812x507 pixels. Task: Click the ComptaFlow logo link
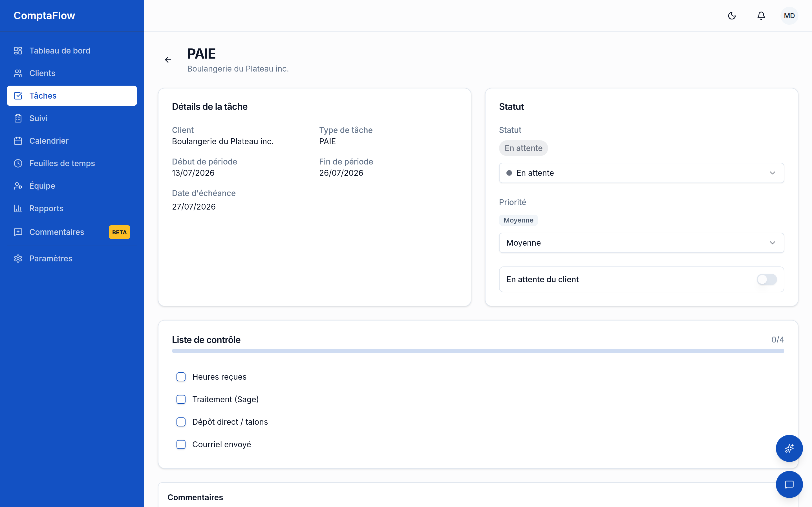(x=44, y=16)
